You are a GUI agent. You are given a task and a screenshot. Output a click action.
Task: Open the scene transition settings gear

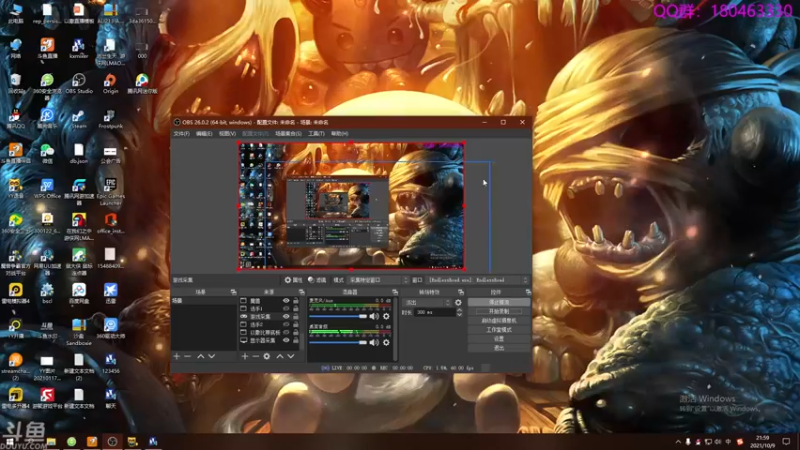click(x=458, y=302)
